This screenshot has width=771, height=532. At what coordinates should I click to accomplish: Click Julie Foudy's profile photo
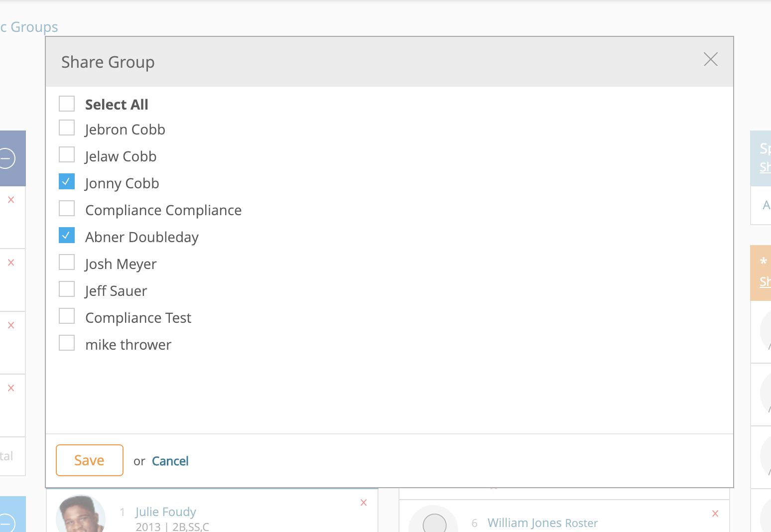point(81,516)
